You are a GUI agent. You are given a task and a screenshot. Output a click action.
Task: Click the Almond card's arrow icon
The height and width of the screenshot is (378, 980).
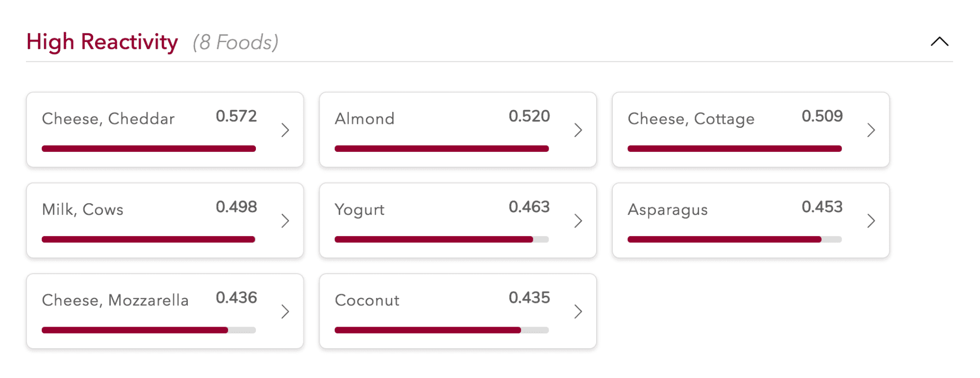pos(578,130)
